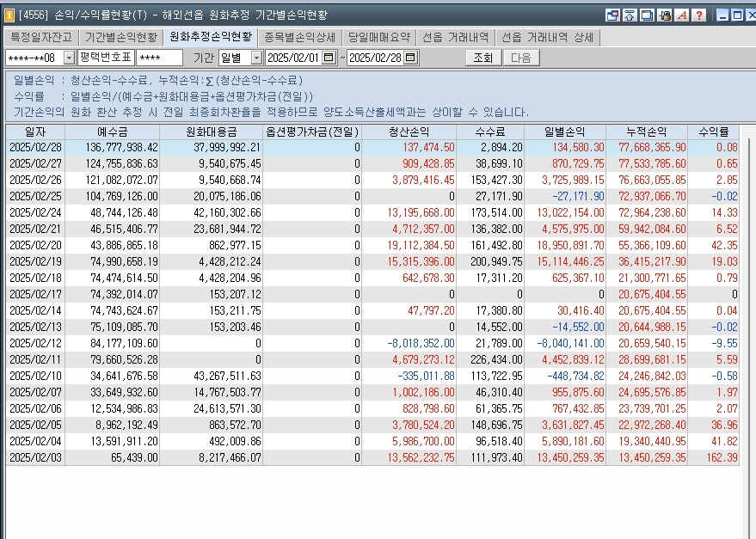Open the end date calendar picker
This screenshot has width=756, height=539.
[410, 58]
